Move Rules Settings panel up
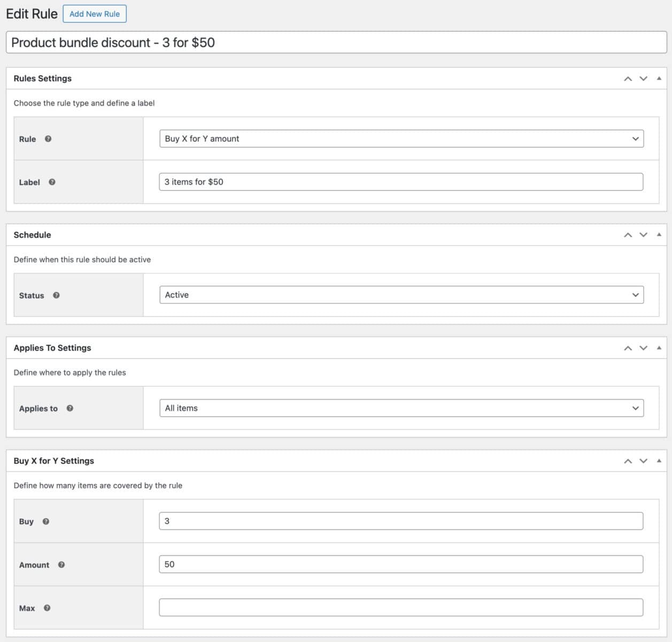The image size is (672, 642). coord(628,79)
